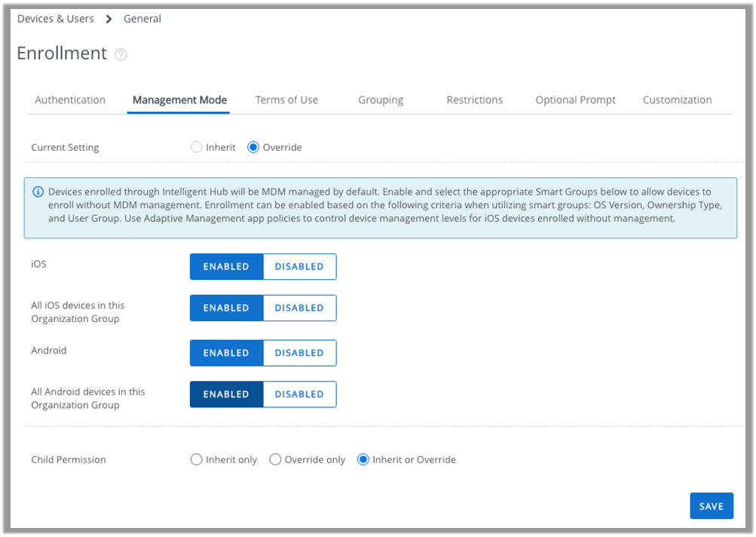Set Android to Disabled

pos(299,353)
